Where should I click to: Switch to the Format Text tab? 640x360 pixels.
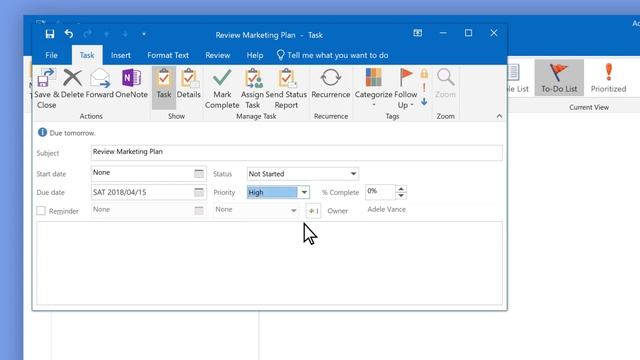click(168, 55)
